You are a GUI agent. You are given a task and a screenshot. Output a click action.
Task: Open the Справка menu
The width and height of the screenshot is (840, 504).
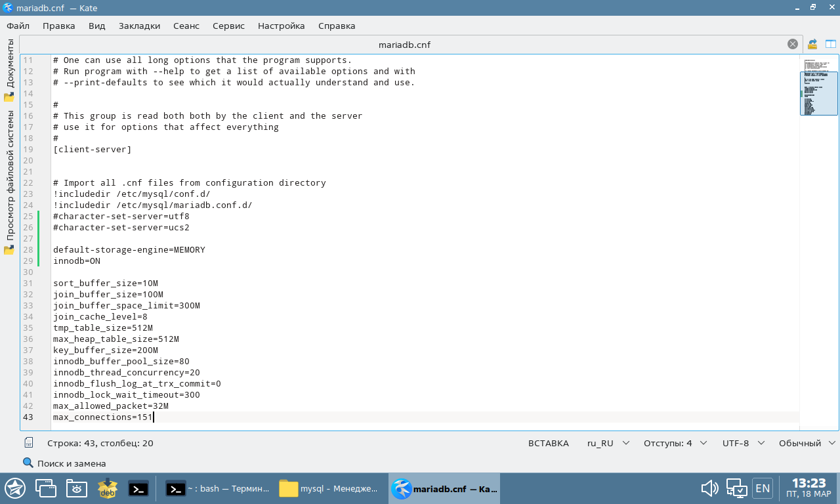337,26
